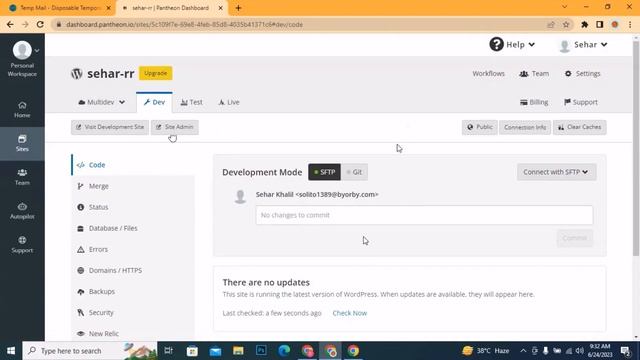Open the Help dropdown menu
Viewport: 640px width, 360px height.
click(512, 44)
